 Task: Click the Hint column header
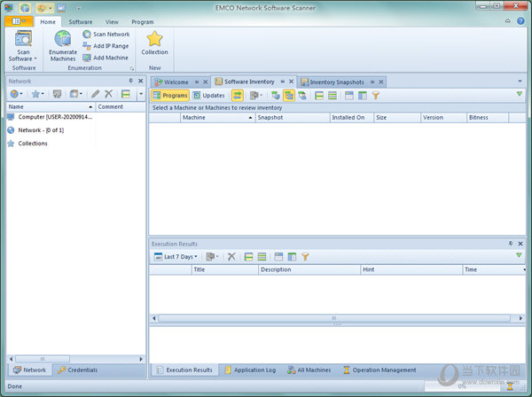(x=411, y=269)
